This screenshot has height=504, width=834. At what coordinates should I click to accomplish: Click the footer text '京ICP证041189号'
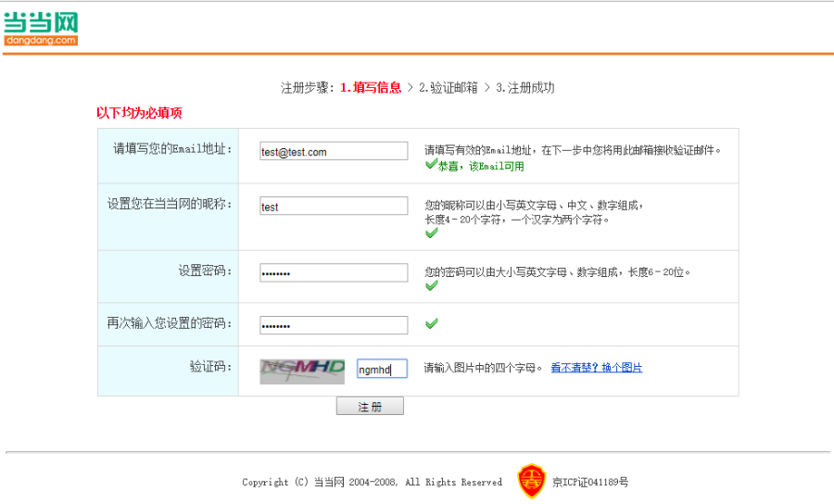(x=590, y=482)
